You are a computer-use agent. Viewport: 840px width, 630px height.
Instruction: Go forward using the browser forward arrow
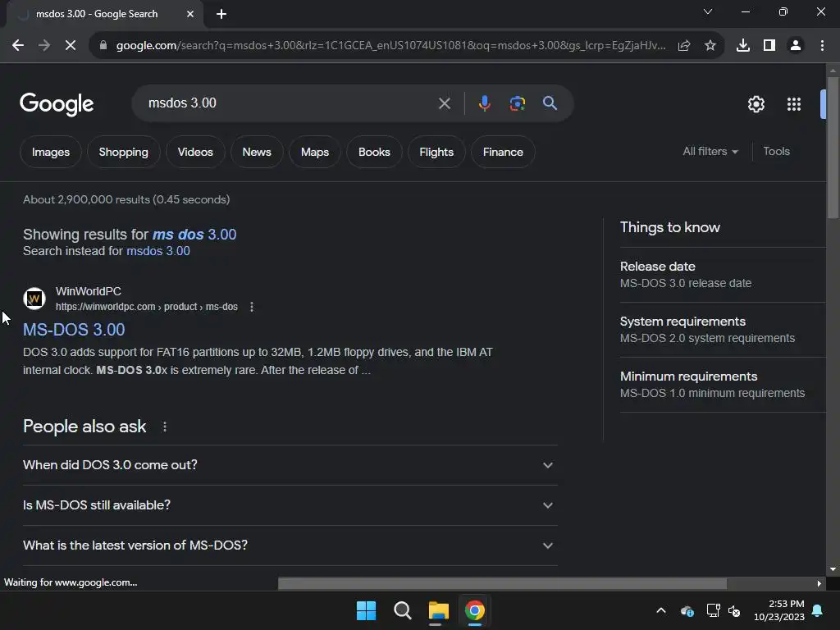coord(44,46)
